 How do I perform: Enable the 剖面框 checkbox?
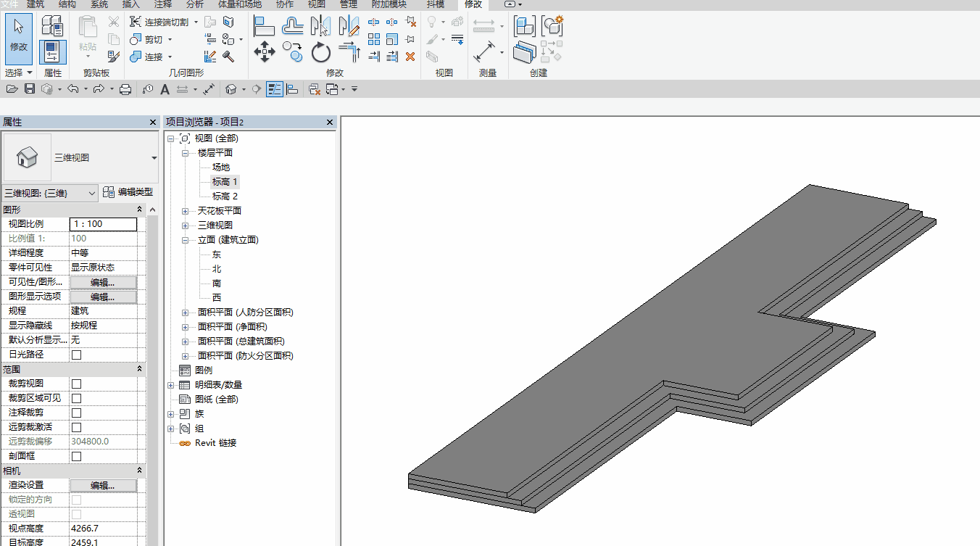(x=77, y=456)
